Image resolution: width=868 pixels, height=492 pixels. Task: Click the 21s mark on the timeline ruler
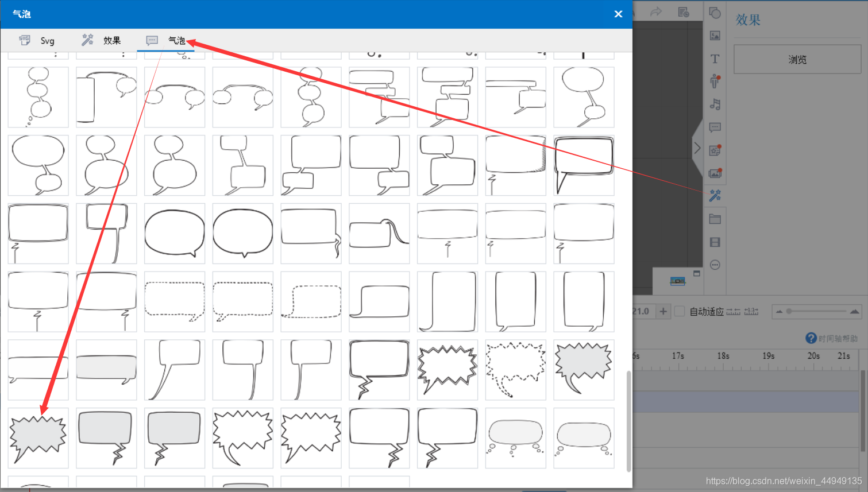[844, 356]
